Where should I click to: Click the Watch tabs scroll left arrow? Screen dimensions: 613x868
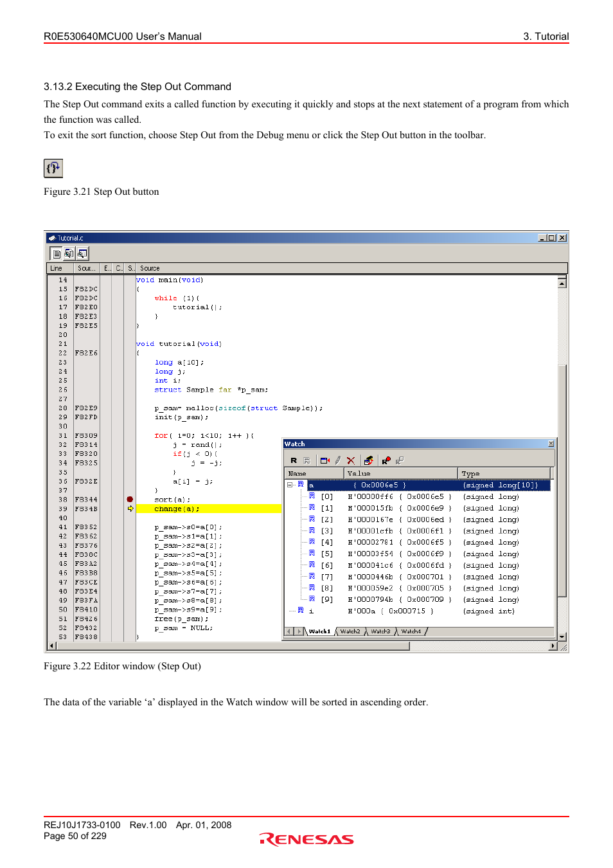pos(290,631)
